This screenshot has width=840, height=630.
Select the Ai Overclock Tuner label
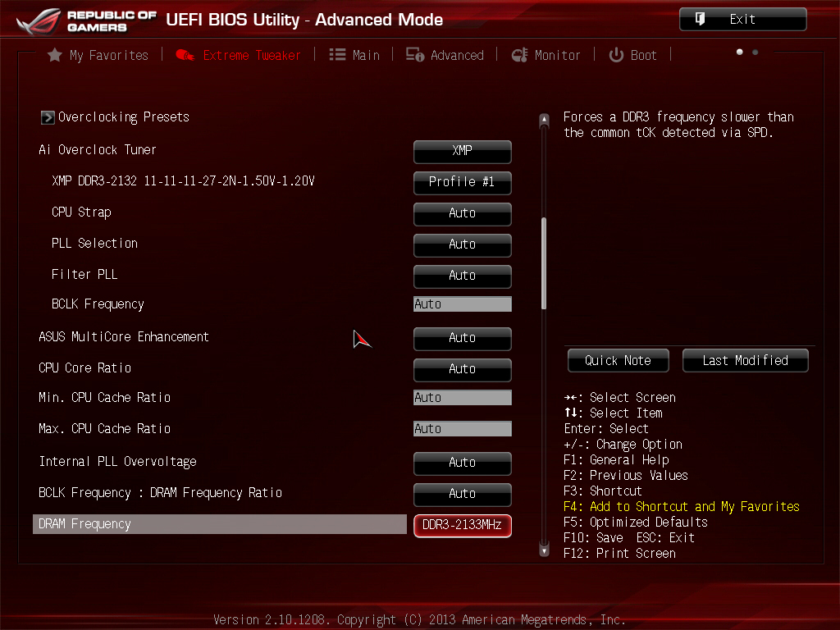pyautogui.click(x=98, y=149)
